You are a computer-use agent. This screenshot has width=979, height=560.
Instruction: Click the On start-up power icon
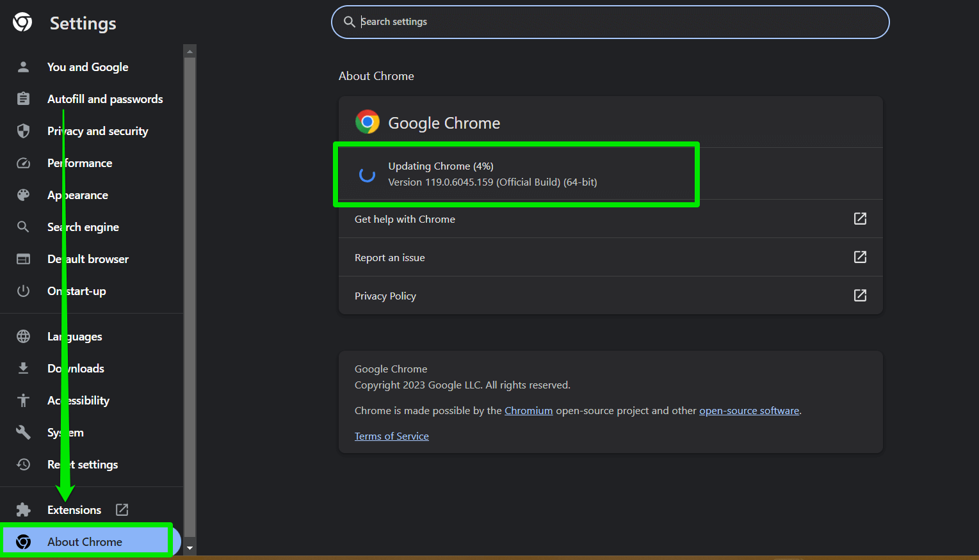[23, 291]
